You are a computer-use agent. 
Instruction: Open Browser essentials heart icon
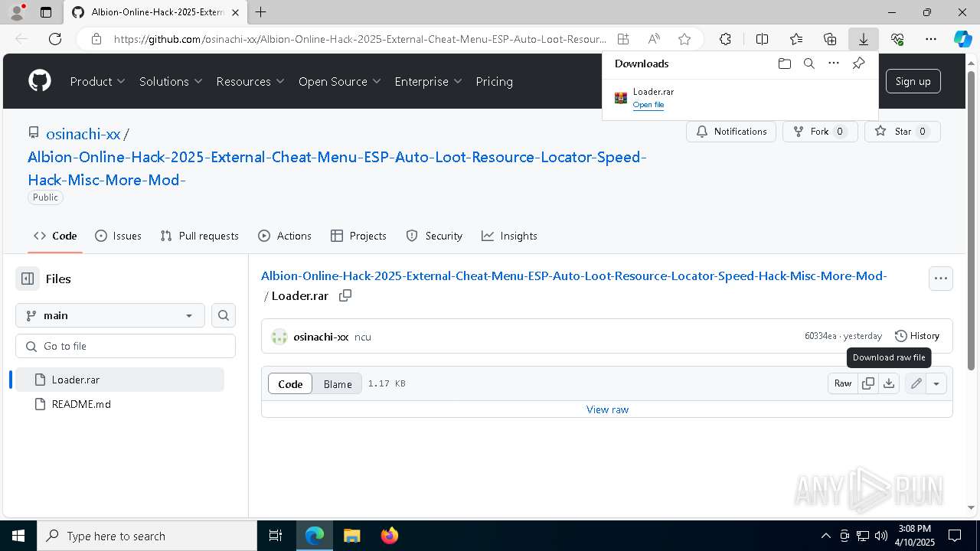[897, 39]
